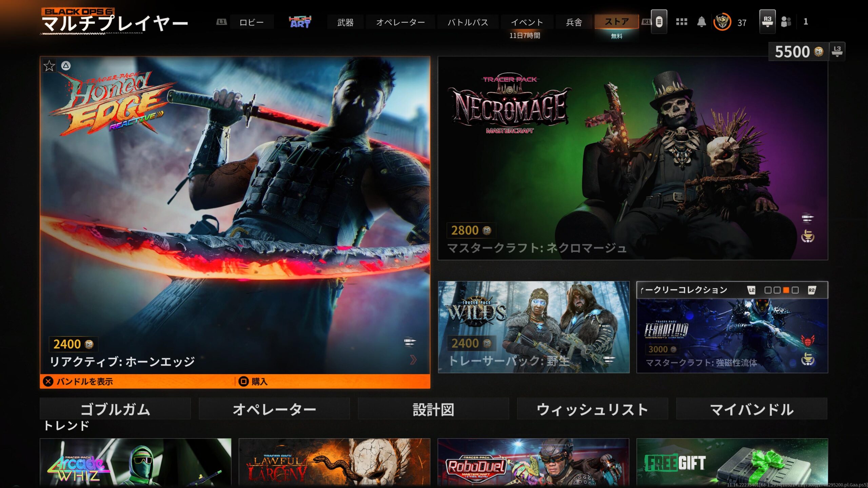Click the triangle button icon on Honed Edge
868x488 pixels.
pos(66,66)
